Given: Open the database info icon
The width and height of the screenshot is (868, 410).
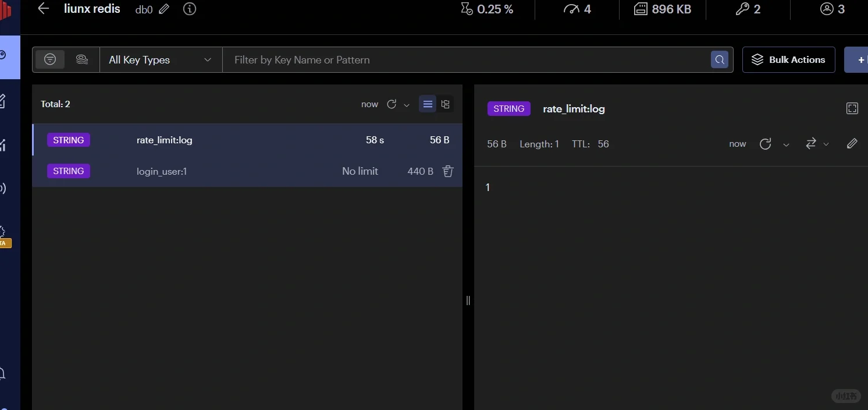Looking at the screenshot, I should (x=190, y=9).
